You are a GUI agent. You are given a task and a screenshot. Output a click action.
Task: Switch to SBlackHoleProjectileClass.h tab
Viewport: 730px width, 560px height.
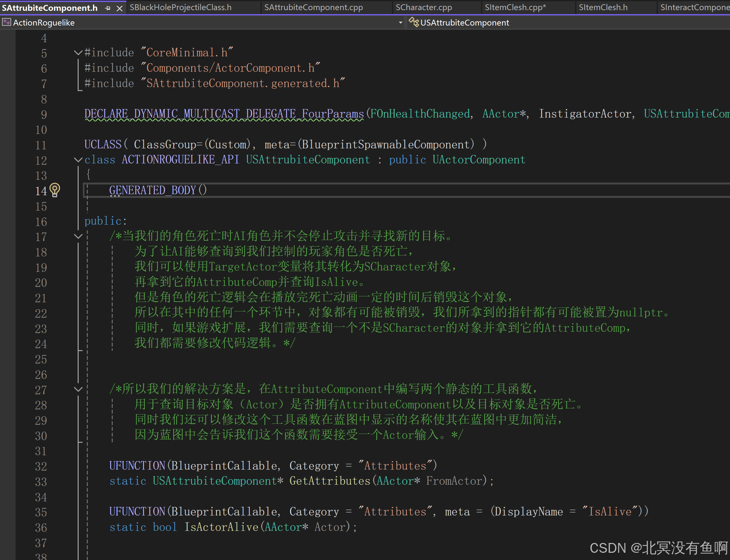click(x=181, y=7)
